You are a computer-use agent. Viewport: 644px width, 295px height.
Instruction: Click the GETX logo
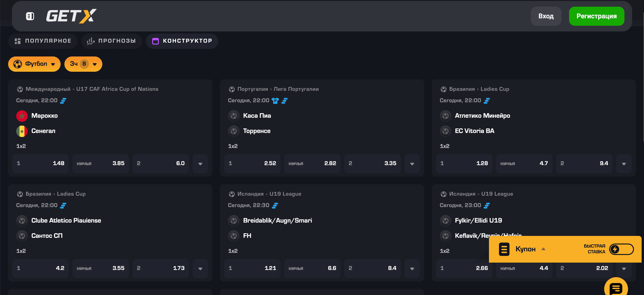click(71, 16)
